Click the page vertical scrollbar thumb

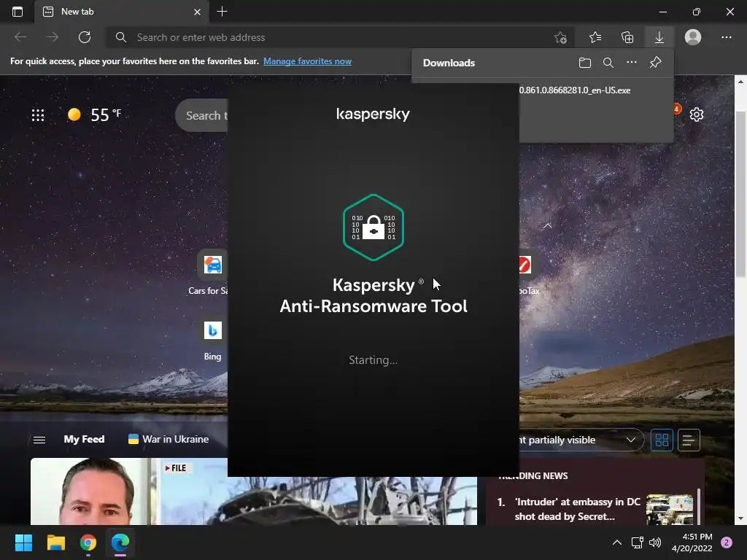click(740, 192)
